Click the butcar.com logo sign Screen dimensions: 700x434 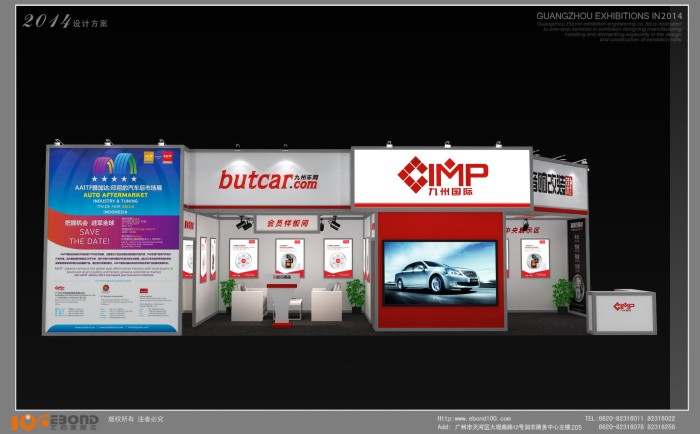pyautogui.click(x=268, y=179)
